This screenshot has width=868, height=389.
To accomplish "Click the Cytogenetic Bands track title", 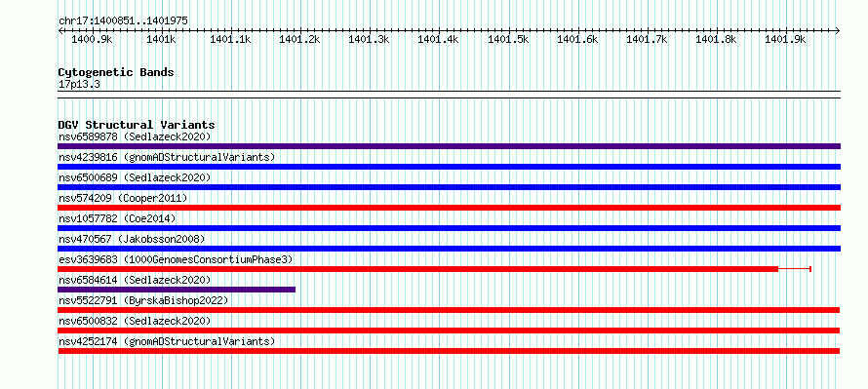I will (116, 72).
